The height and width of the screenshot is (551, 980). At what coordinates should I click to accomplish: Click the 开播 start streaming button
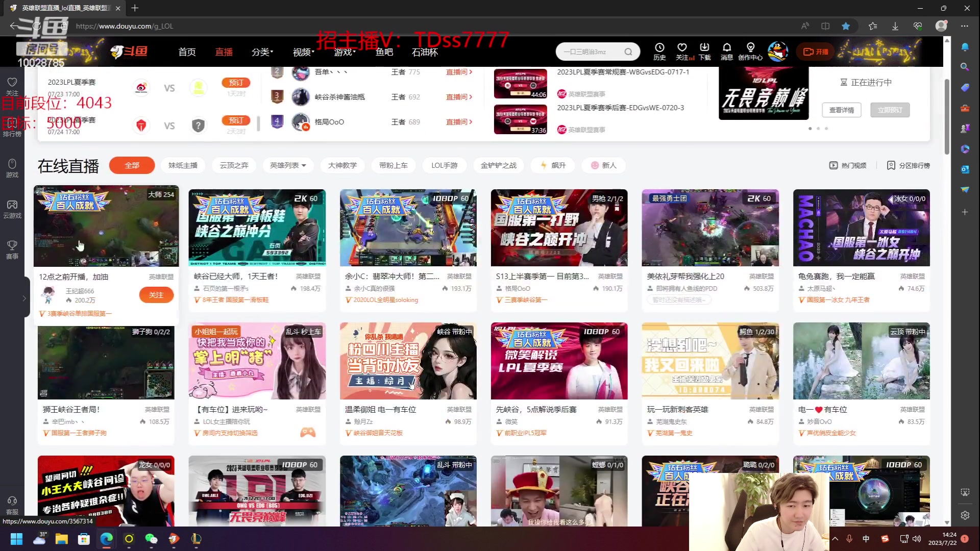click(x=816, y=52)
